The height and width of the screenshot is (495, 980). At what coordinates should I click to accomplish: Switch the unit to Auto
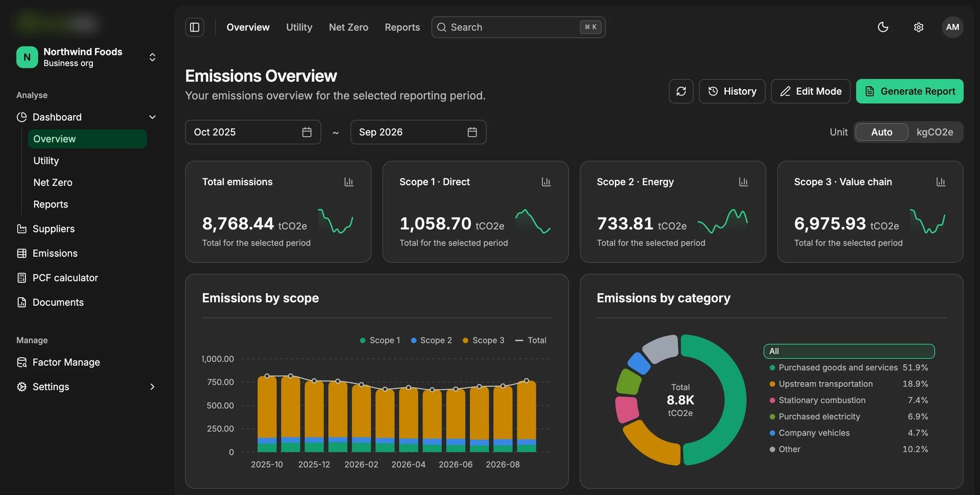click(882, 132)
